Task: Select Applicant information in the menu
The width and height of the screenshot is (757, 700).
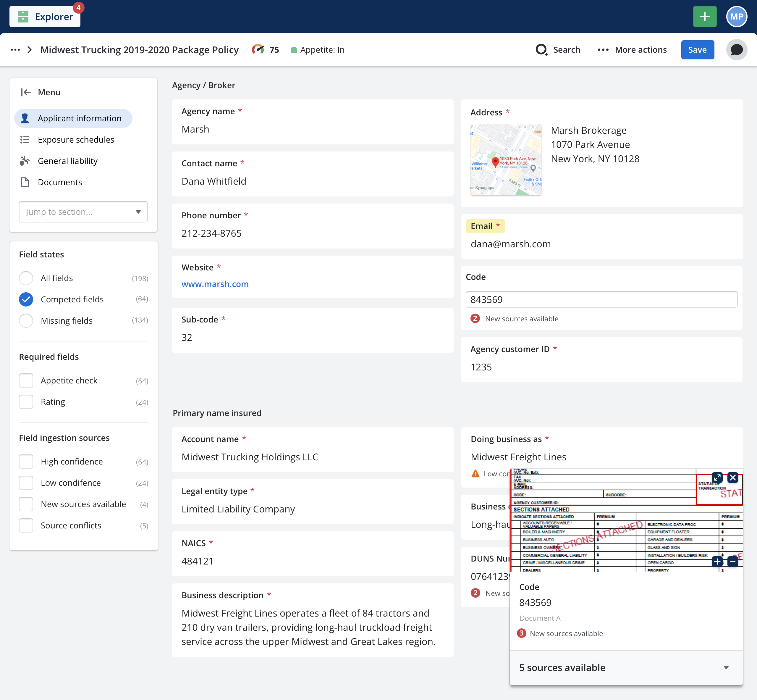Action: [x=73, y=118]
